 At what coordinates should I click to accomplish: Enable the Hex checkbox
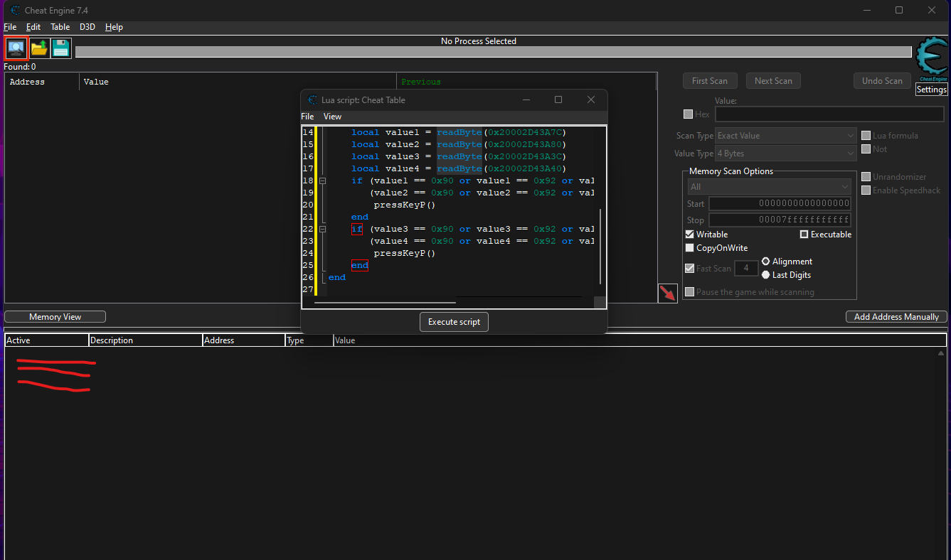[x=688, y=114]
